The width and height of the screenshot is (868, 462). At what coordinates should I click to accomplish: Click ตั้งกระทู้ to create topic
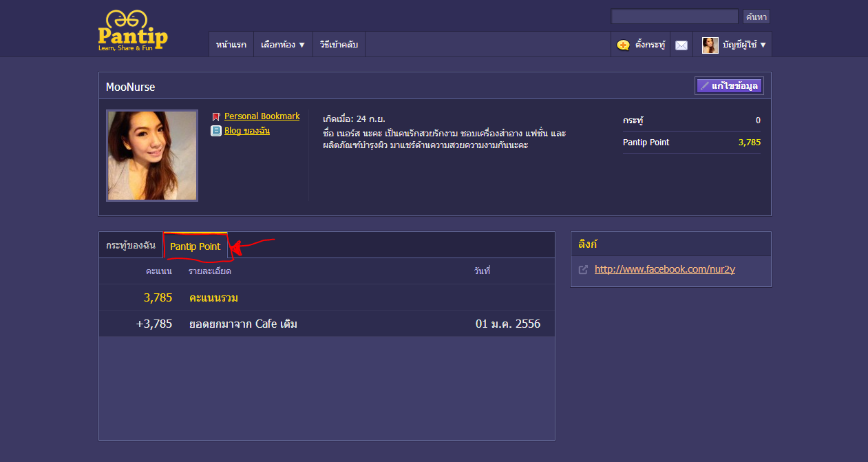pos(640,44)
